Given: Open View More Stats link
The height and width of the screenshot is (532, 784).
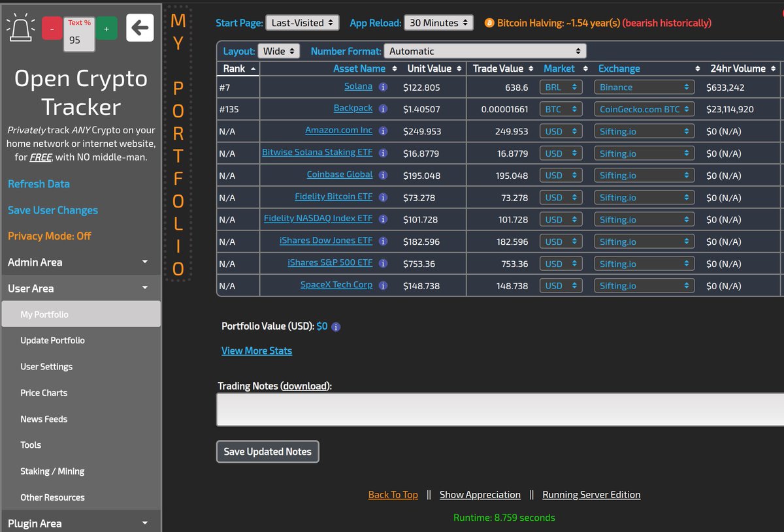Looking at the screenshot, I should pos(257,351).
